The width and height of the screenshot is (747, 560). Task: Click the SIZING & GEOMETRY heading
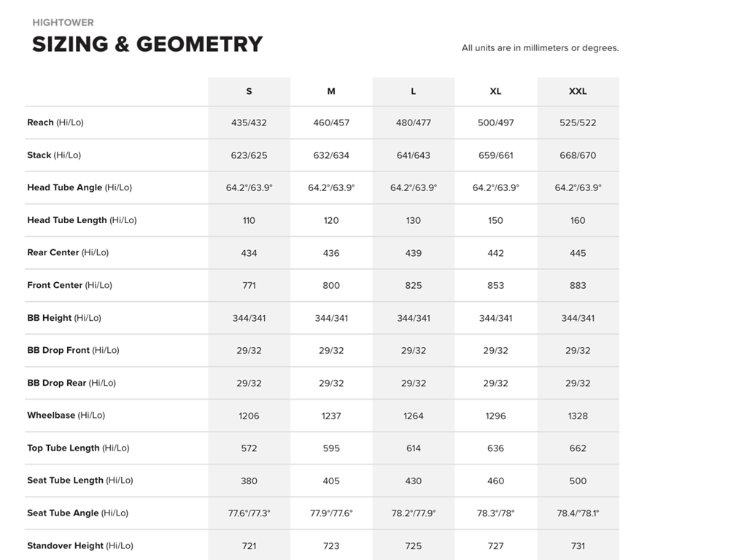coord(147,44)
